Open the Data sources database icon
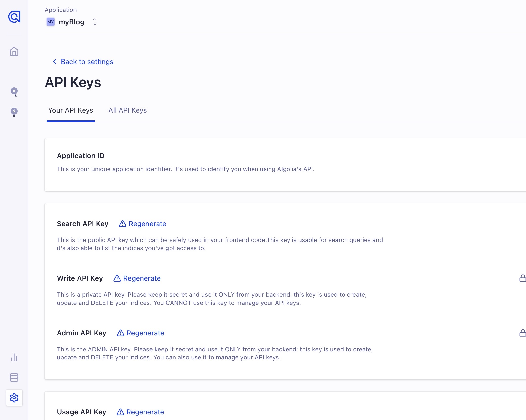Screen dimensions: 526x420 click(x=14, y=377)
